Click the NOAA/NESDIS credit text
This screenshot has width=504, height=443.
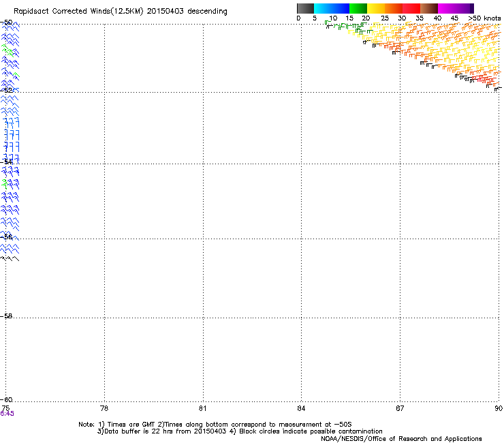[x=401, y=439]
